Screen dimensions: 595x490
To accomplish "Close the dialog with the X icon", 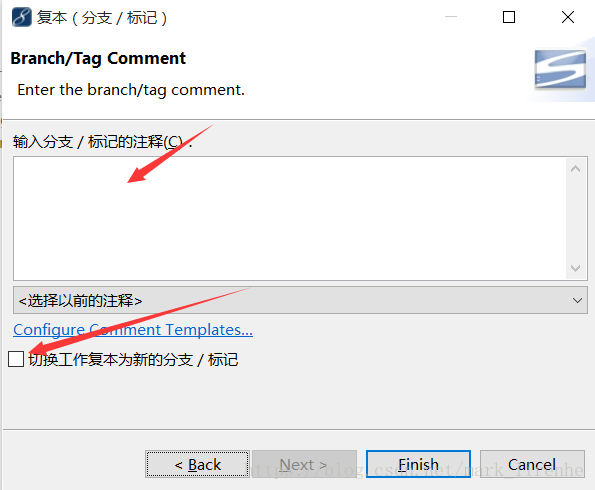I will pyautogui.click(x=568, y=17).
